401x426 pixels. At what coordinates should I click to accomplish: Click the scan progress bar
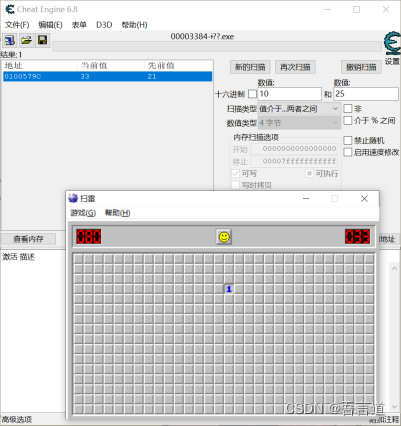point(217,47)
